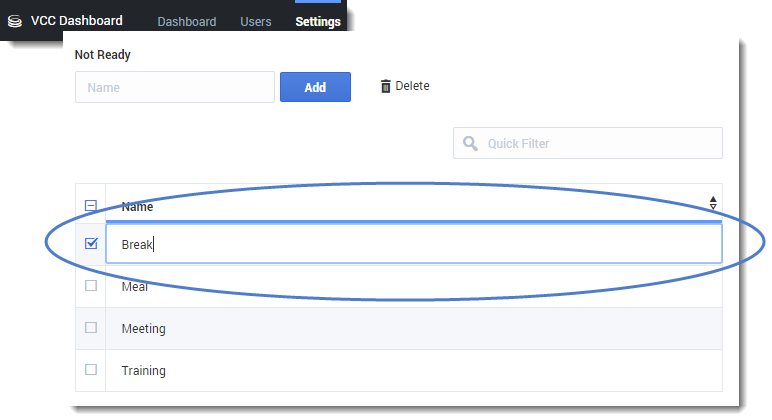Select the Training row name

pos(144,371)
